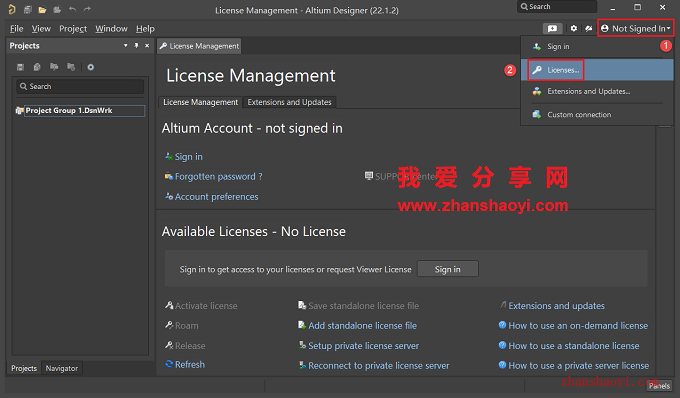Click the Projects panel search field

[x=80, y=86]
